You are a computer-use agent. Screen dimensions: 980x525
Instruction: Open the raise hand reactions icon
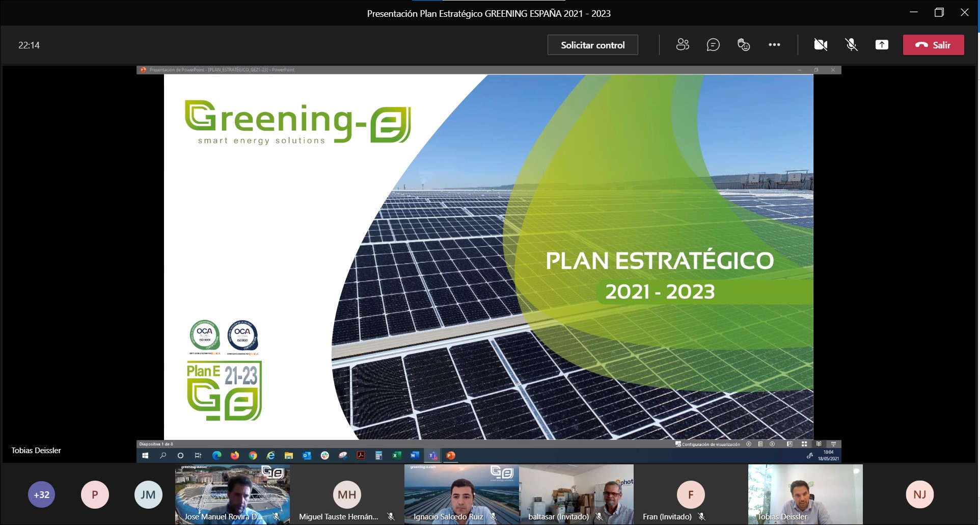pos(744,45)
